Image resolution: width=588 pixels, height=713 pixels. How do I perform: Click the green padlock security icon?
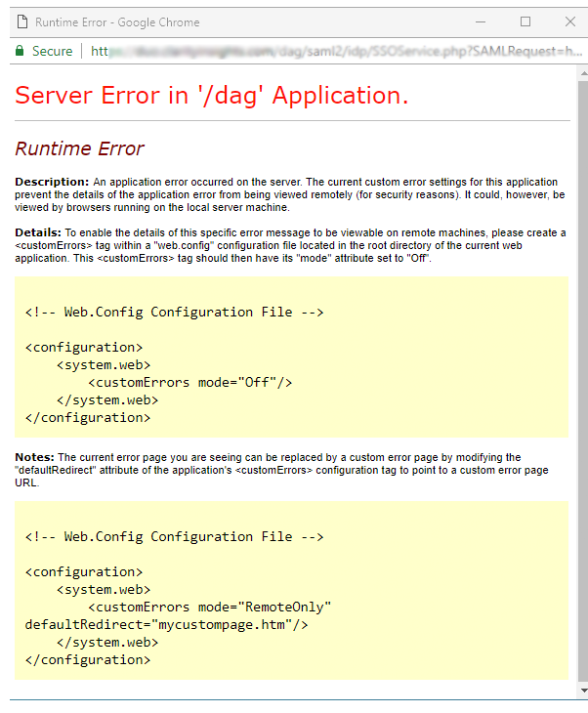19,51
